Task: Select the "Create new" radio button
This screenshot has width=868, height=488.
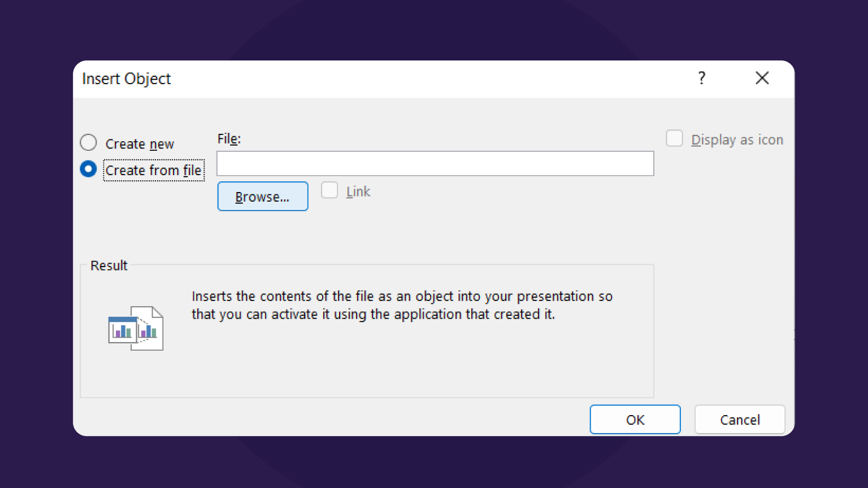Action: [88, 143]
